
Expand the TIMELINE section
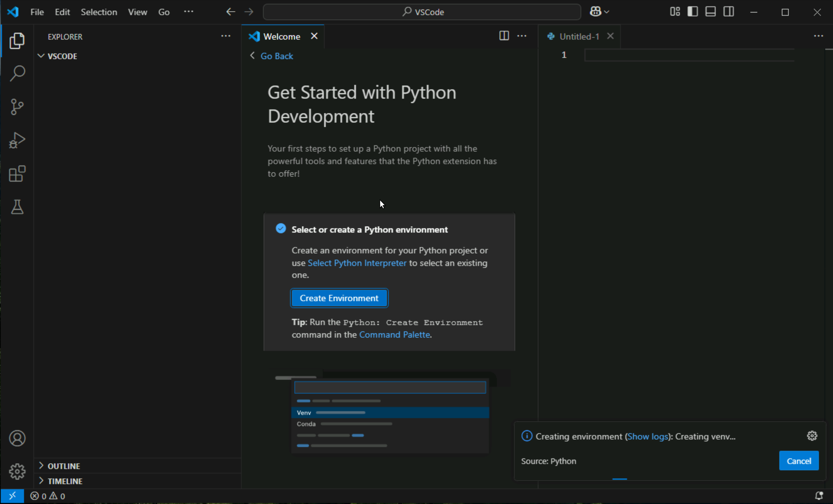click(65, 481)
